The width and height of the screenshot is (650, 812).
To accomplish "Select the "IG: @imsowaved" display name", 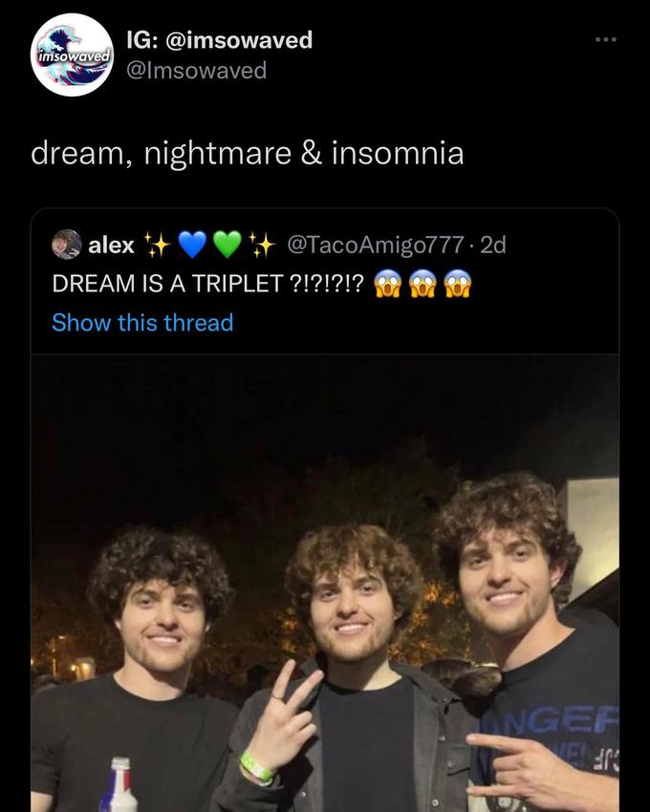I will click(x=220, y=40).
